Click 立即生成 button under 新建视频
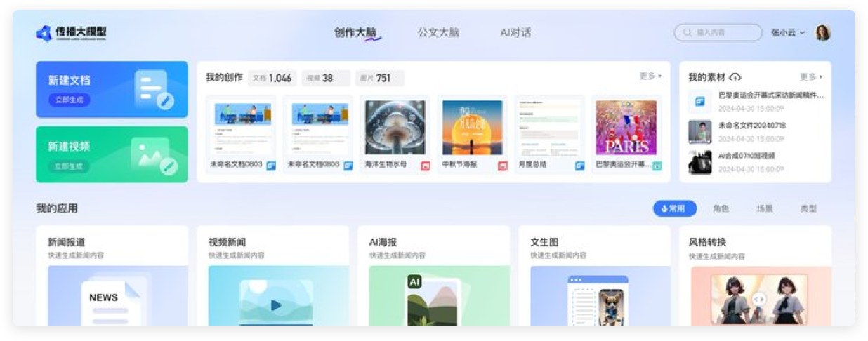868x341 pixels. tap(70, 166)
